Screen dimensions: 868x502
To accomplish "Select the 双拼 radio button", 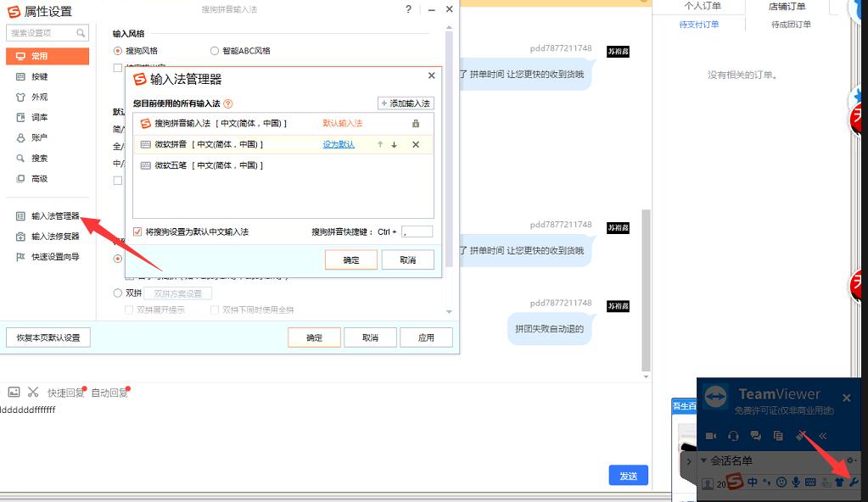I will [117, 293].
